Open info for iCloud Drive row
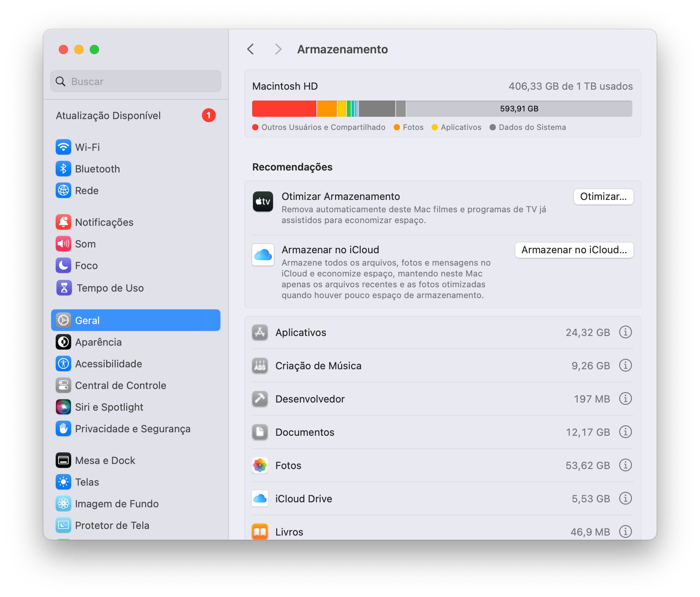 coord(625,498)
